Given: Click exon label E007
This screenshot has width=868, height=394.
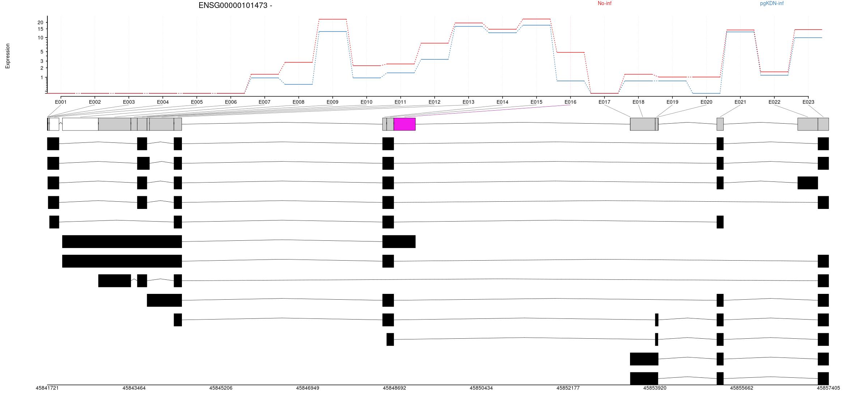Looking at the screenshot, I should (264, 102).
